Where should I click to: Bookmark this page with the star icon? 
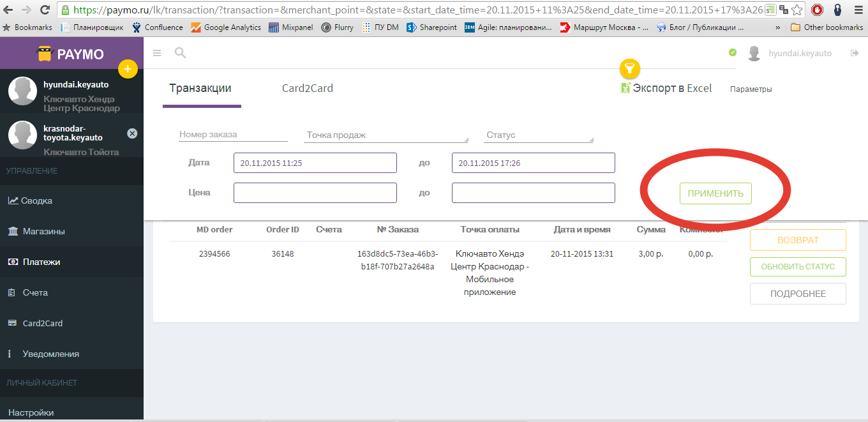pyautogui.click(x=796, y=10)
